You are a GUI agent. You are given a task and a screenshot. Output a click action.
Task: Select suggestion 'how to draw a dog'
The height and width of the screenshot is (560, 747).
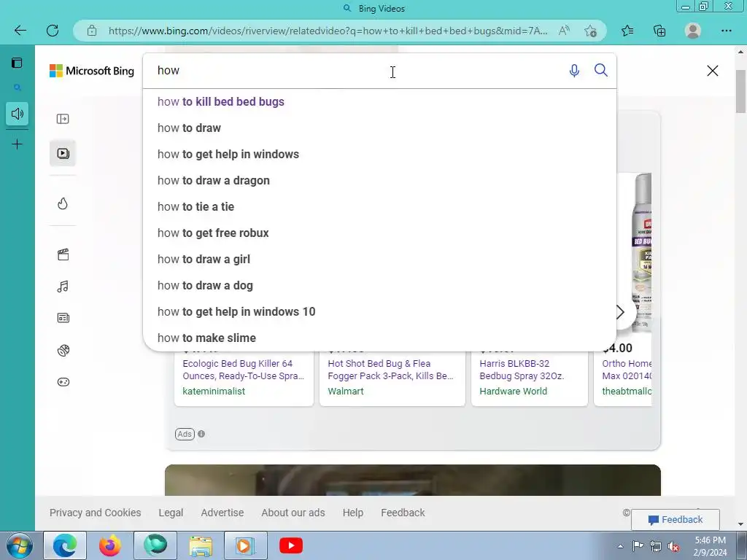tap(379, 285)
